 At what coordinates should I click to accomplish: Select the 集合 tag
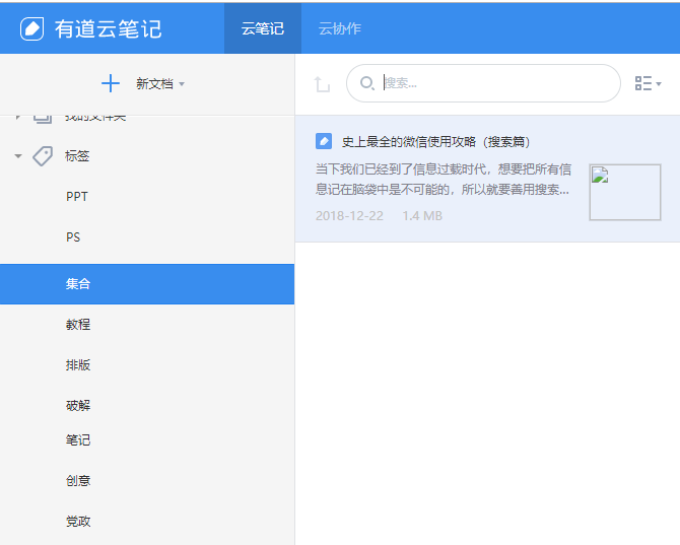147,284
